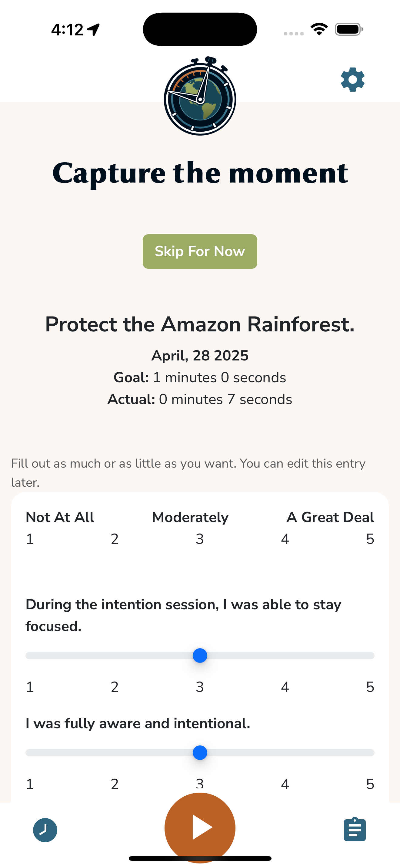The height and width of the screenshot is (868, 400).
Task: Click the stay focused slider thumb
Action: (200, 655)
